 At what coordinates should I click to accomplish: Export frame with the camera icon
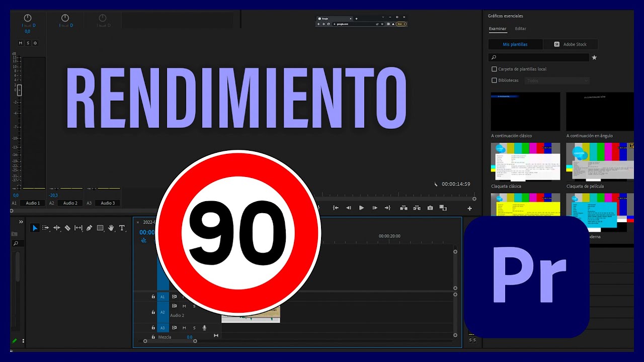[x=430, y=208]
